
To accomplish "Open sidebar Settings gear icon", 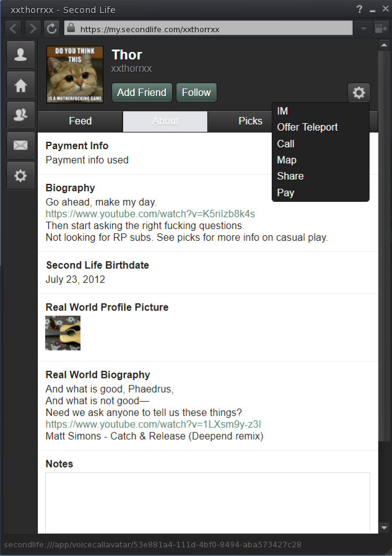I will point(20,175).
